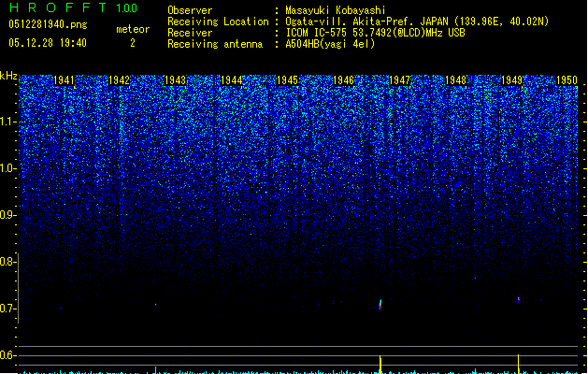588x374 pixels.
Task: Click the yellow intensity spike near 1949
Action: [x=519, y=364]
